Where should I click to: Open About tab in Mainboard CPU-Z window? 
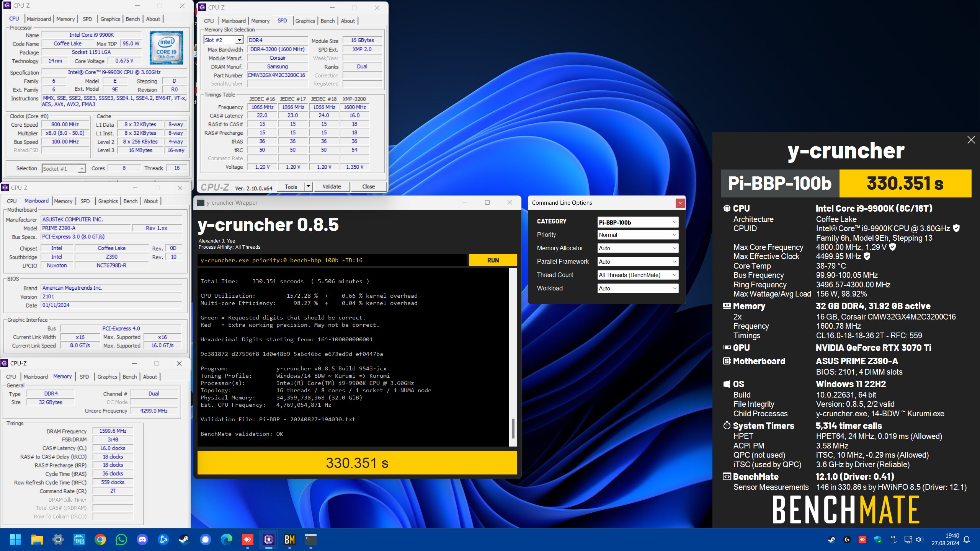[x=150, y=201]
